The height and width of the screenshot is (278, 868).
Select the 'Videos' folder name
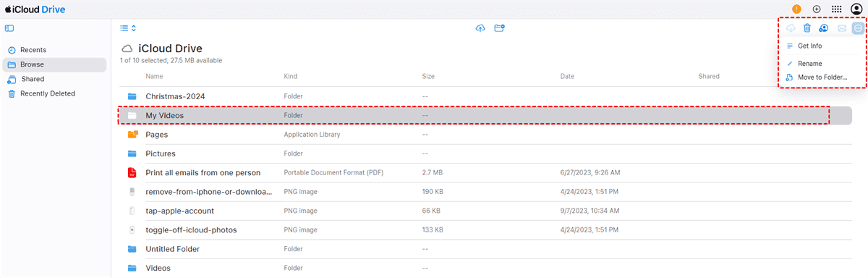pos(158,268)
